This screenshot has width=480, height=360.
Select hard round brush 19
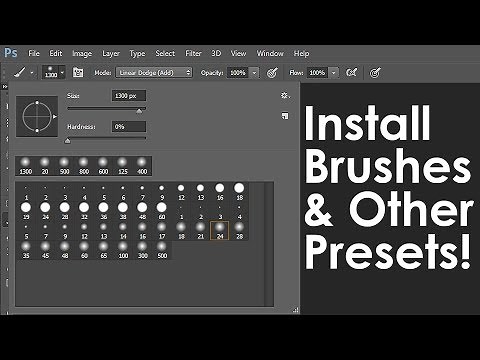tap(26, 211)
